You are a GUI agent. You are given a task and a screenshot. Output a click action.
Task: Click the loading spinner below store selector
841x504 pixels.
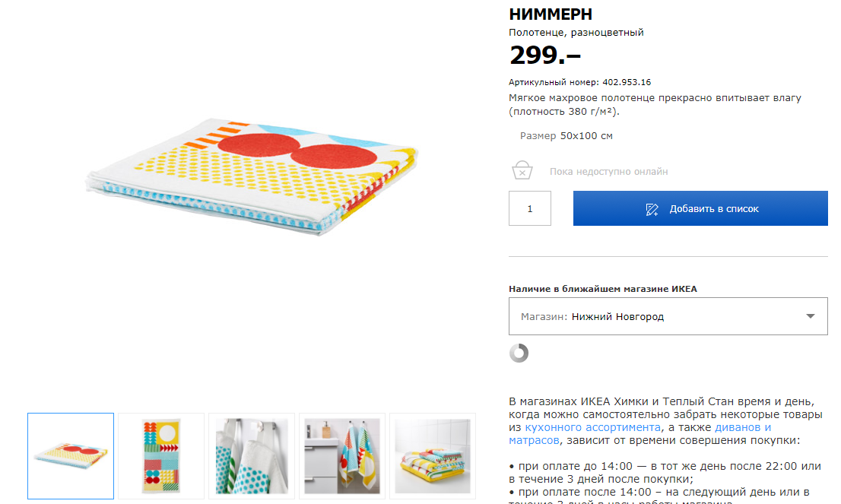pos(519,353)
